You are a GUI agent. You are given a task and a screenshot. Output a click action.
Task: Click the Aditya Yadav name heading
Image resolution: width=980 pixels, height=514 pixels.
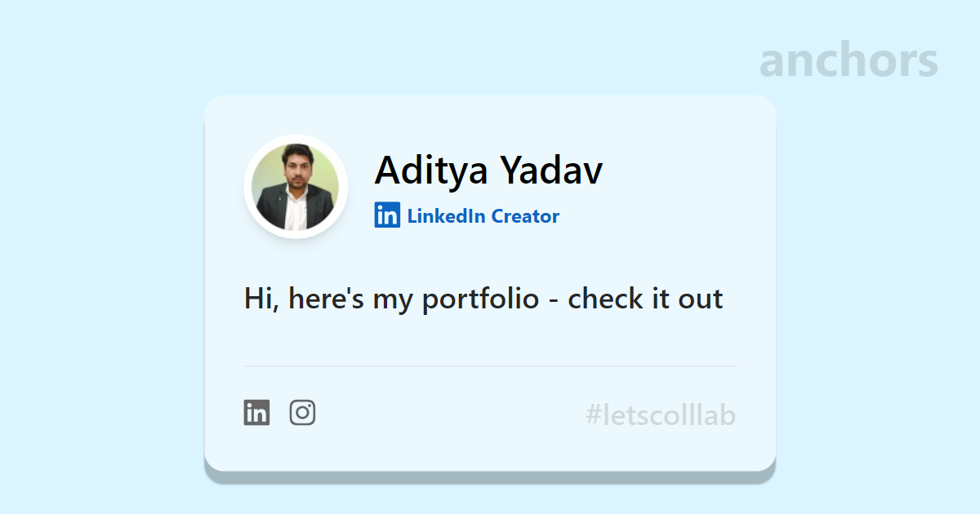pyautogui.click(x=488, y=171)
